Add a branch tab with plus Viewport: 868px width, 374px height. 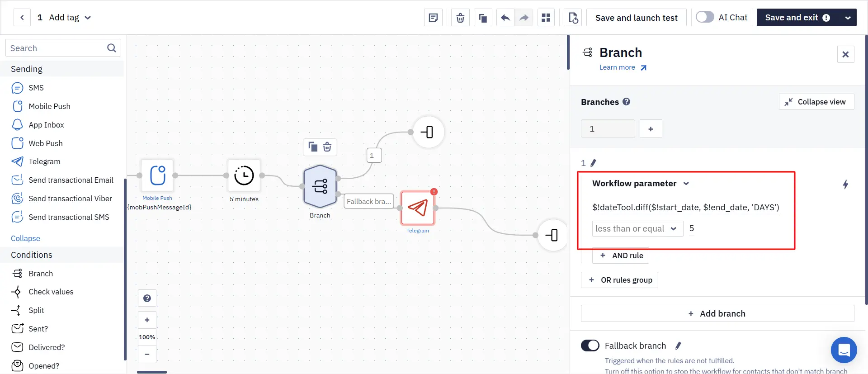[651, 129]
